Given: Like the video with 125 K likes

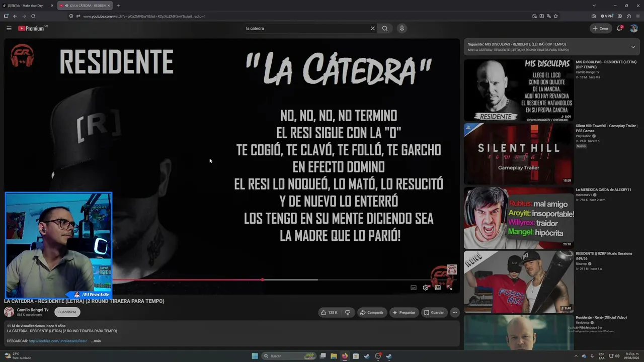Looking at the screenshot, I should pos(329,312).
